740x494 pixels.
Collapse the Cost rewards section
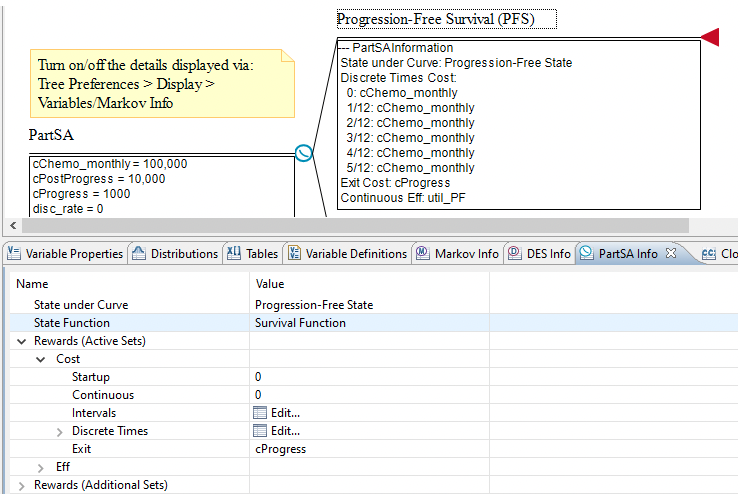[41, 359]
